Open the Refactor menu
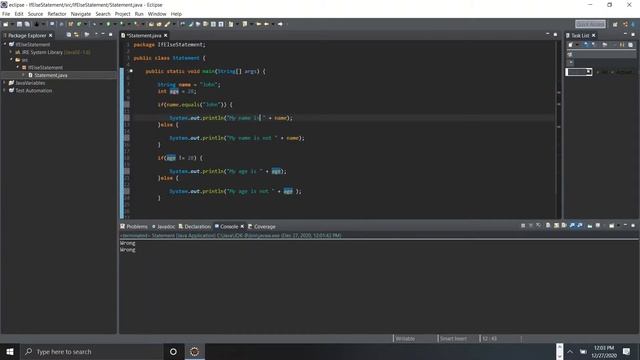The width and height of the screenshot is (640, 360). tap(57, 14)
